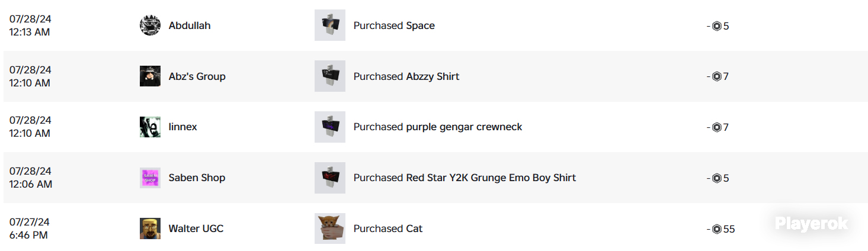Open the purple gengar crewneck item link
The image size is (868, 251).
[x=464, y=127]
